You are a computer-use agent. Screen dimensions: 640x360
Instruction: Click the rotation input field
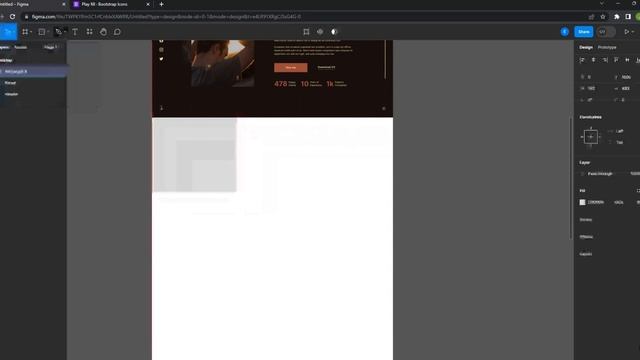pyautogui.click(x=594, y=100)
